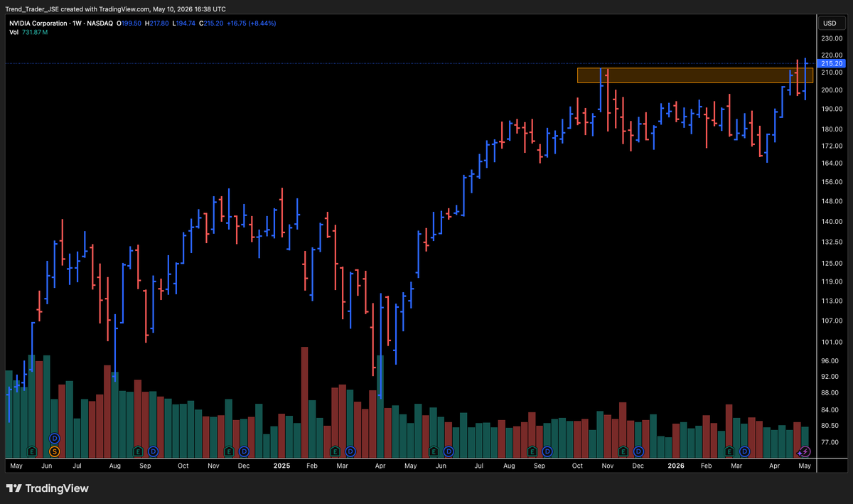Click the 77.00 price axis label

pyautogui.click(x=830, y=442)
